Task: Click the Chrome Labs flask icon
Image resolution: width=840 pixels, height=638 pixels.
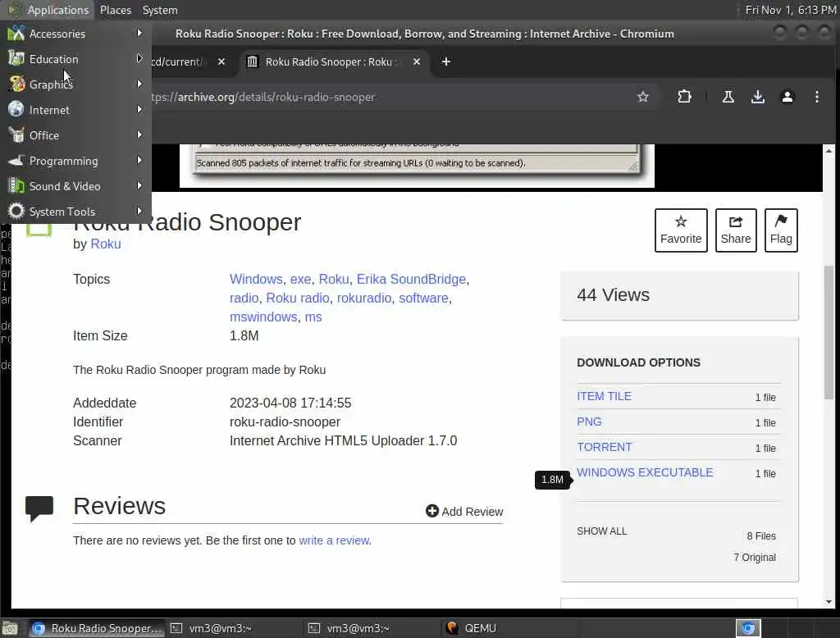Action: coord(728,97)
